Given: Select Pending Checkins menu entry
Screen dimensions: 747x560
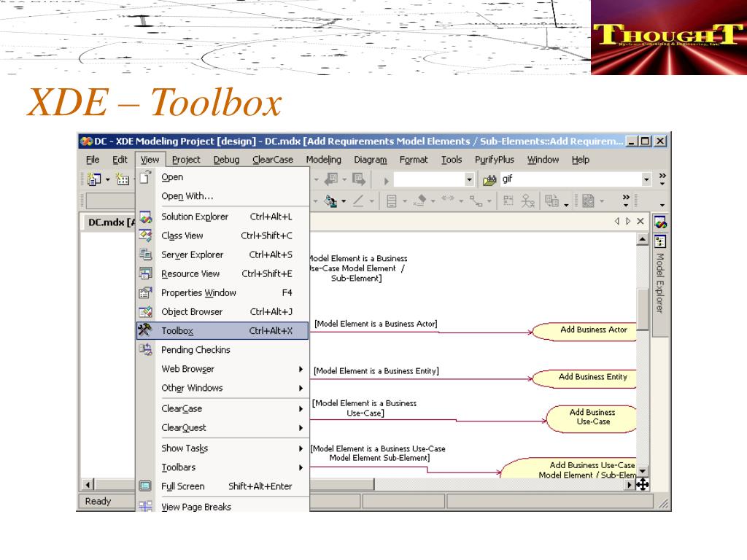Looking at the screenshot, I should (222, 350).
